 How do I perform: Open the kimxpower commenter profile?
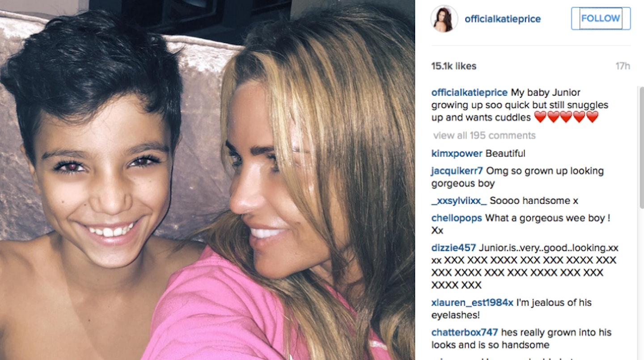click(457, 154)
